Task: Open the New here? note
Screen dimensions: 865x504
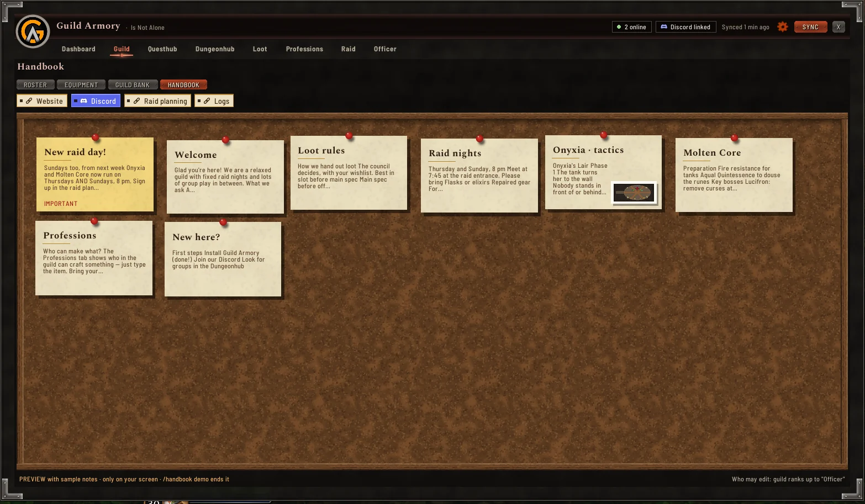Action: pyautogui.click(x=223, y=259)
